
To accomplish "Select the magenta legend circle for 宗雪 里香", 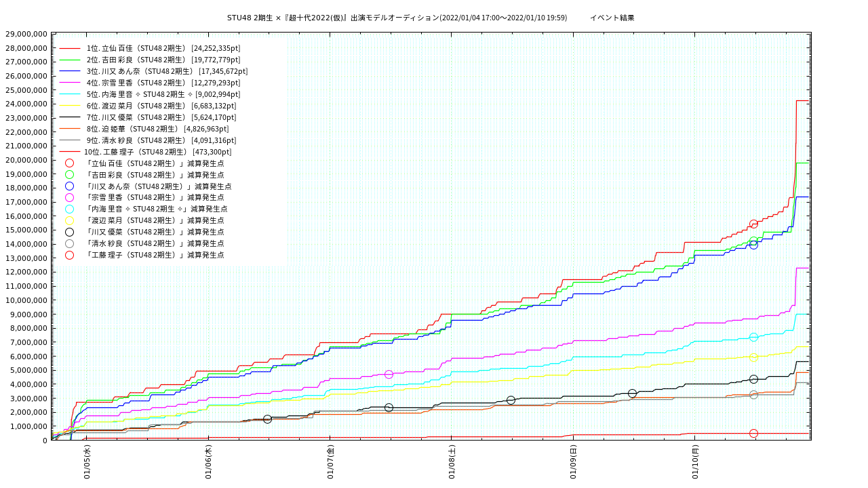I will point(69,198).
